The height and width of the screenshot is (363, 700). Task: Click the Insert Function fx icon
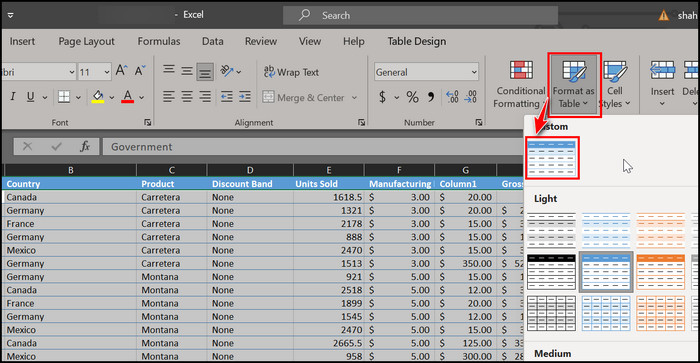tap(85, 146)
